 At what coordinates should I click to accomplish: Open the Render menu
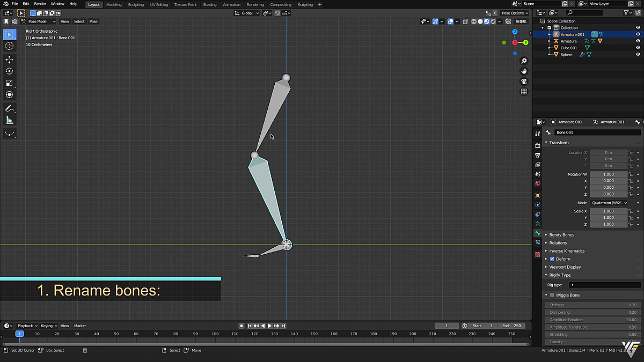[x=40, y=3]
